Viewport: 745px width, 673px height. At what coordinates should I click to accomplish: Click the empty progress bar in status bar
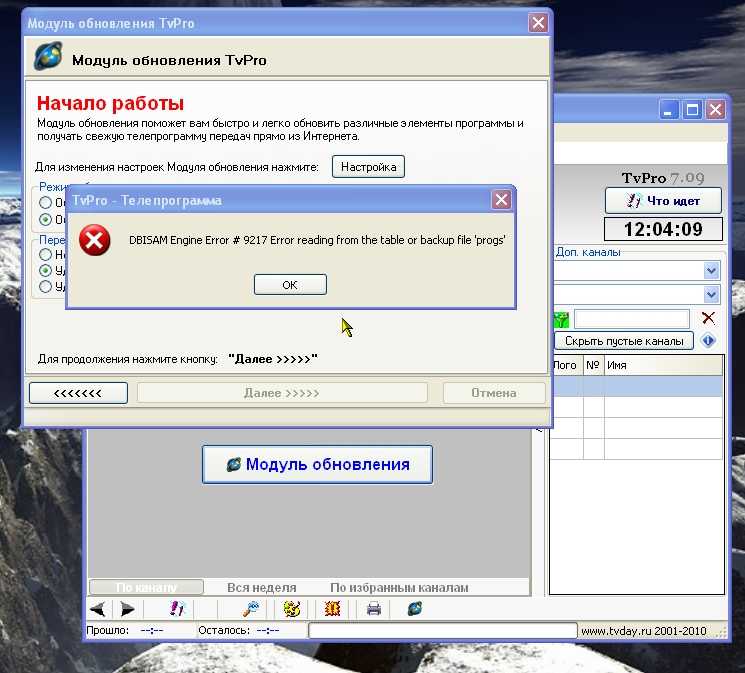click(x=443, y=630)
